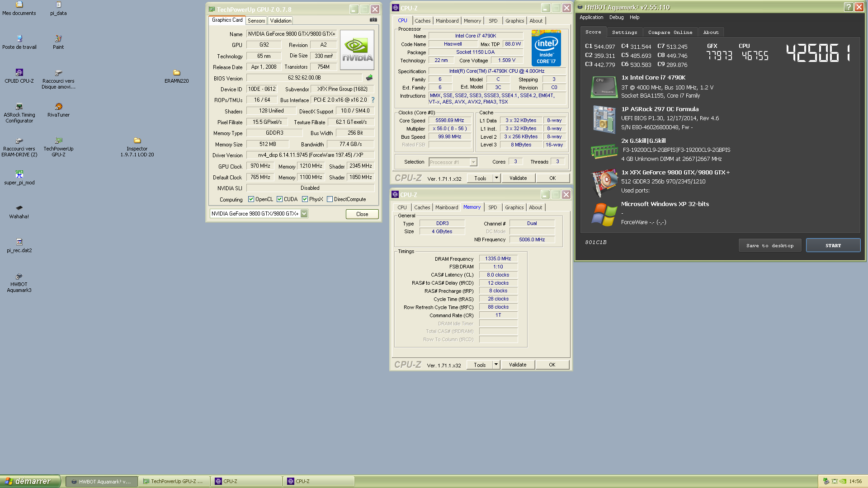Select the Poste de travail desktop icon

coord(19,42)
